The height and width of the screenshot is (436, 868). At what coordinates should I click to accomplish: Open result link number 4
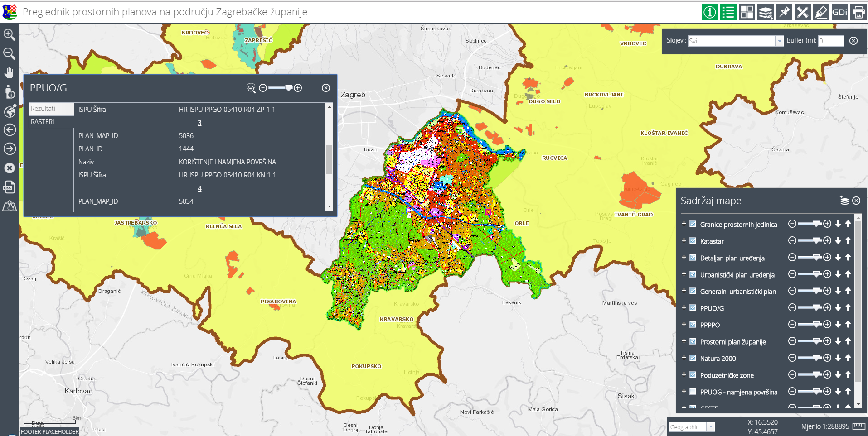point(199,188)
